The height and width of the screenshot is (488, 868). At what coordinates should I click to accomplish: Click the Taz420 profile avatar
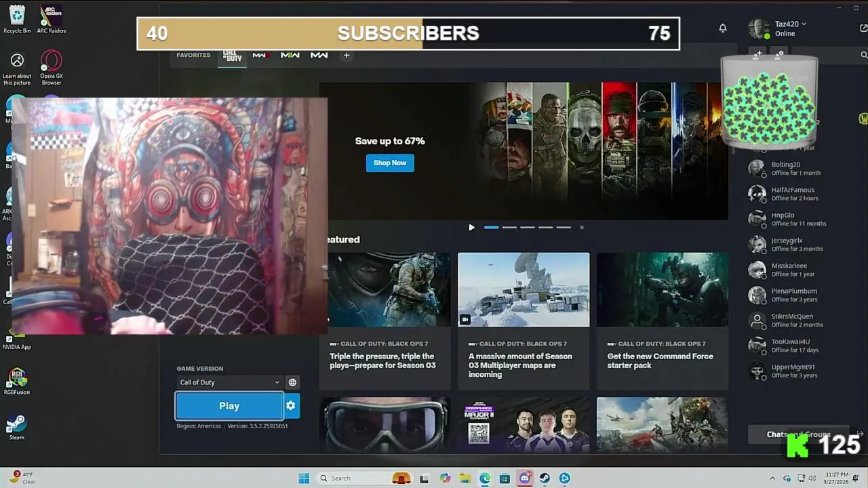759,28
